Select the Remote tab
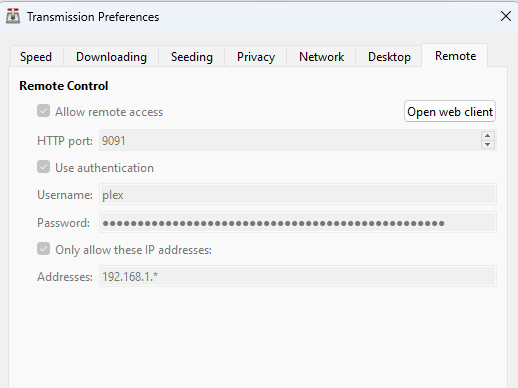Image resolution: width=518 pixels, height=388 pixels. click(x=455, y=56)
